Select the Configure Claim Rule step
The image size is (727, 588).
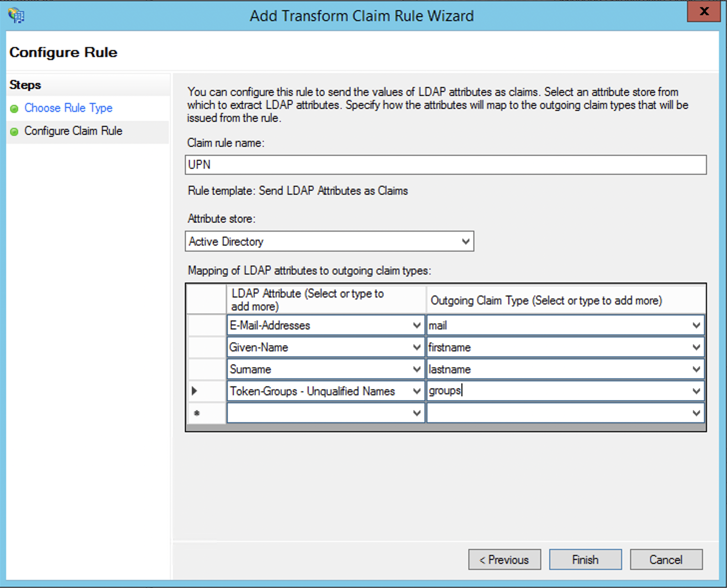click(x=74, y=131)
